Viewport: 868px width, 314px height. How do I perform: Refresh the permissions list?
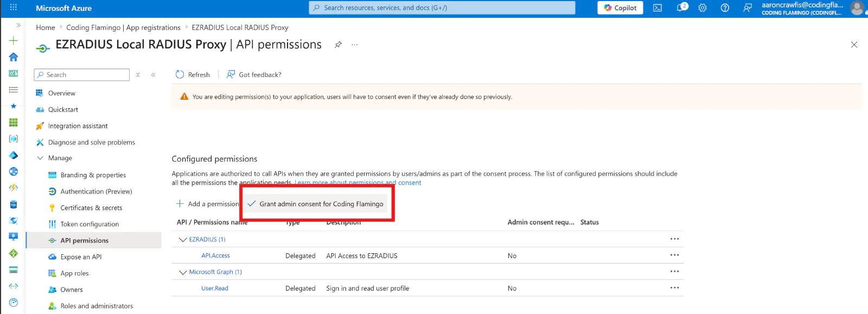tap(193, 75)
